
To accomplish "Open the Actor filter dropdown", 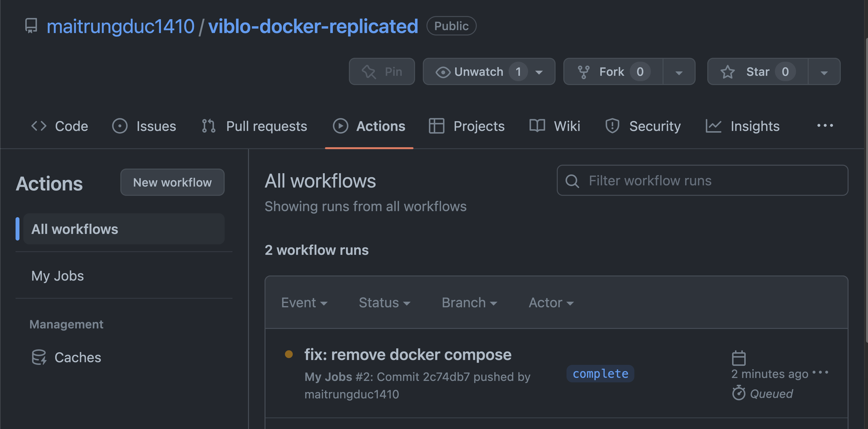I will [551, 303].
